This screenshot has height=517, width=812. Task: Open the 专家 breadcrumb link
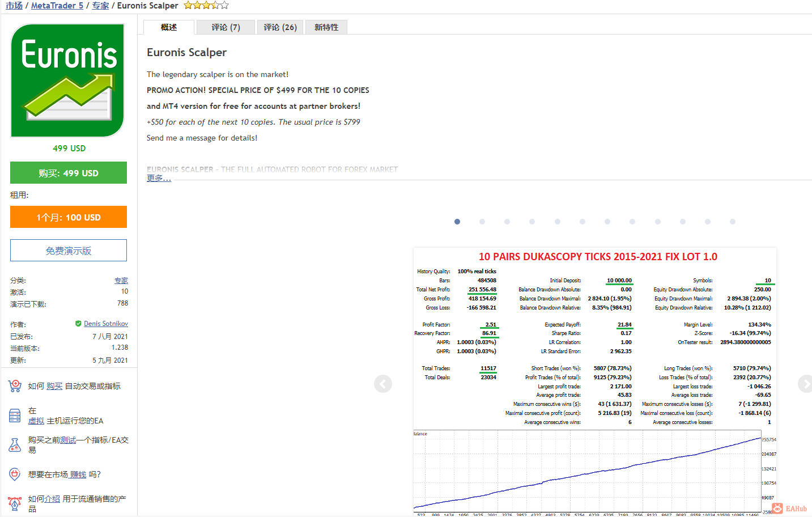coord(100,6)
